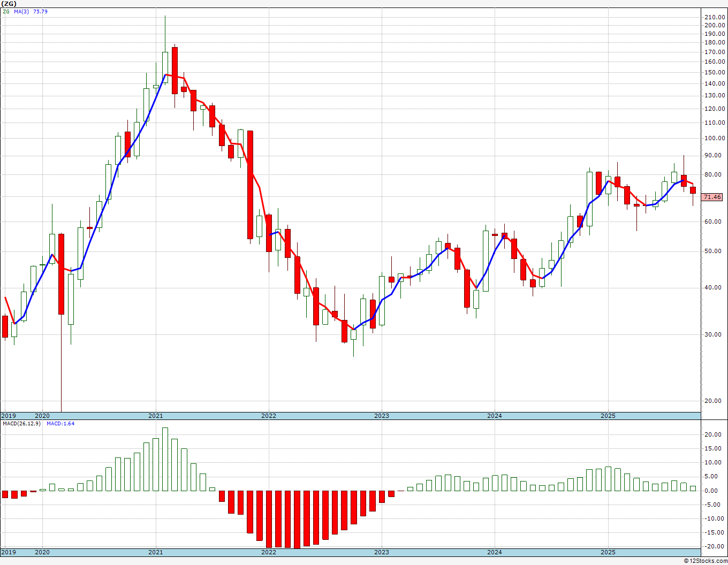Select 2023 on the MACD panel timeline
Viewport: 728px width, 565px height.
(x=381, y=552)
